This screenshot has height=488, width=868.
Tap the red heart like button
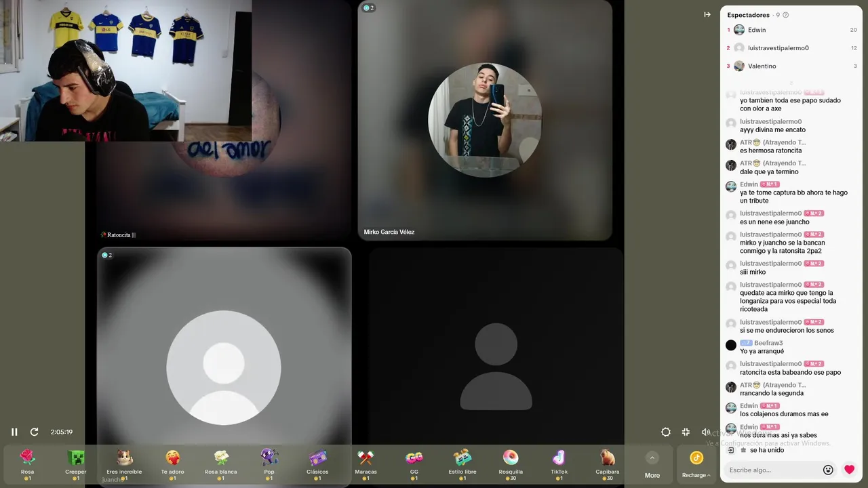(x=849, y=470)
